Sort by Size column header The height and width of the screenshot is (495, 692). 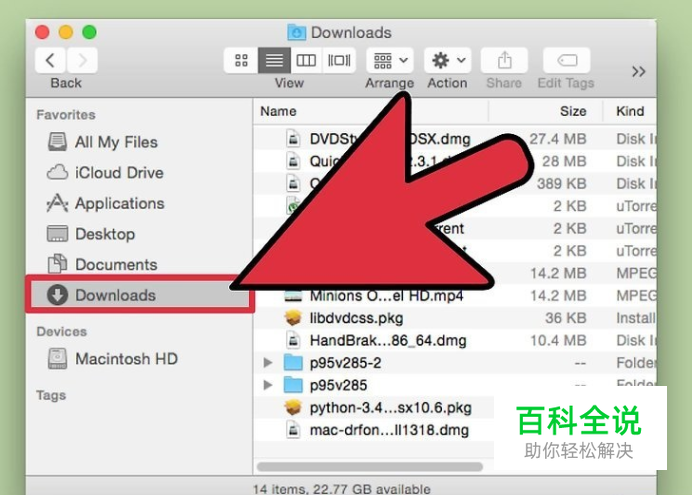coord(573,111)
